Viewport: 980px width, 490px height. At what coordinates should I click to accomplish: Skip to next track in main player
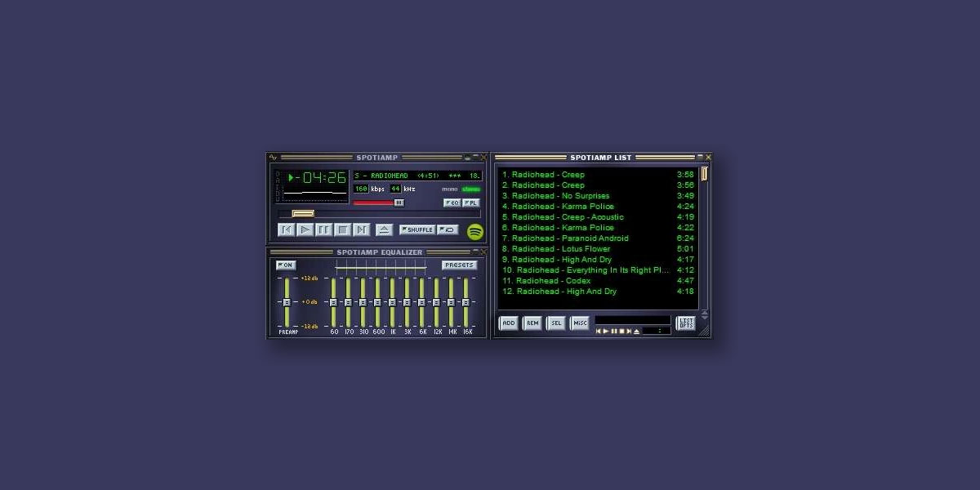click(362, 229)
